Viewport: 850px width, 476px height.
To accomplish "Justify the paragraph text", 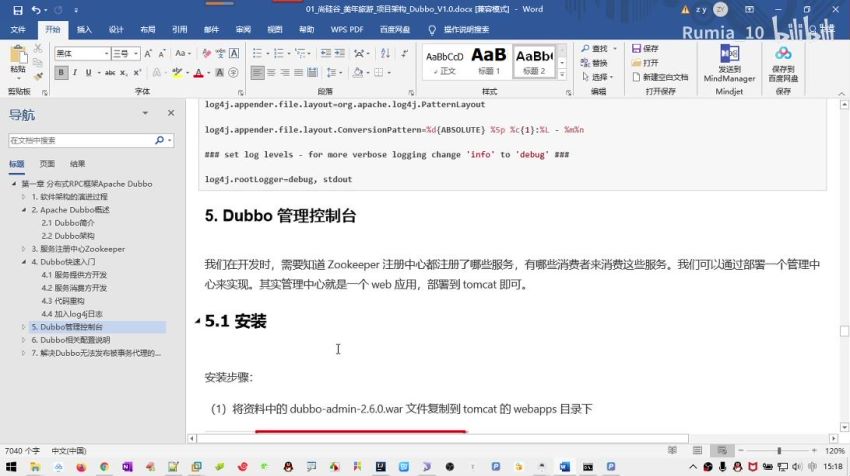I will click(298, 73).
